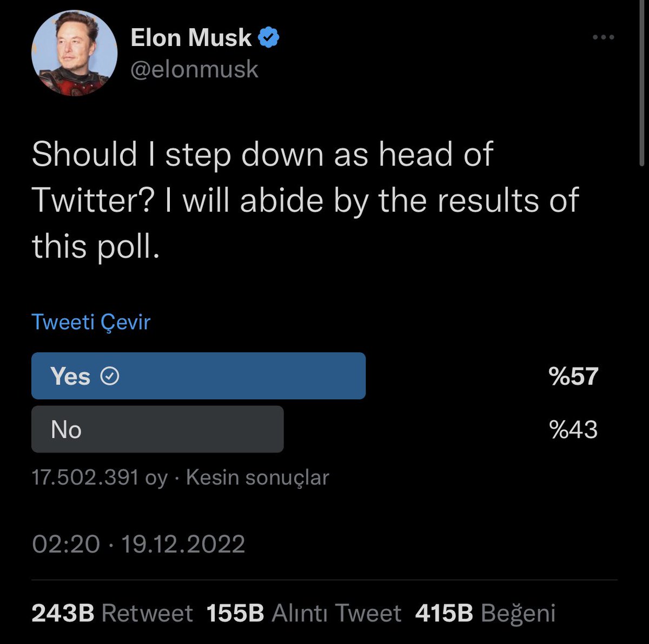Open the 155B Alıntı Tweet list
The image size is (649, 644).
[303, 613]
